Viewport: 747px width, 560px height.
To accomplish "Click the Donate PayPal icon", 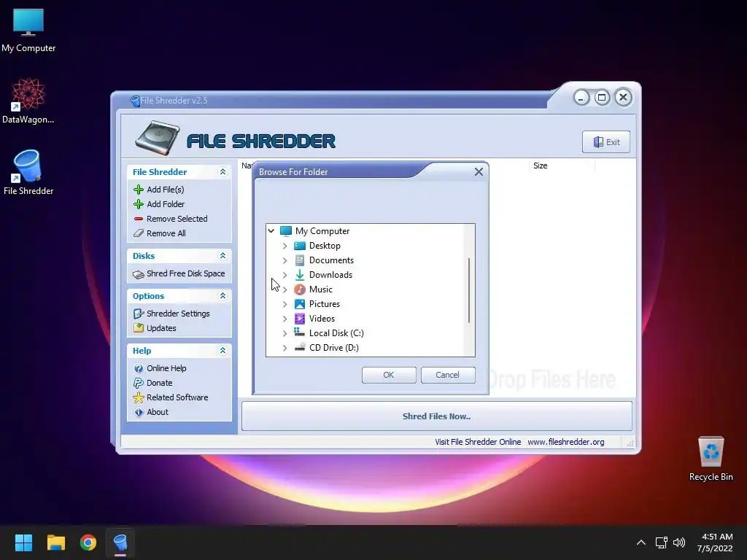I will coord(139,383).
